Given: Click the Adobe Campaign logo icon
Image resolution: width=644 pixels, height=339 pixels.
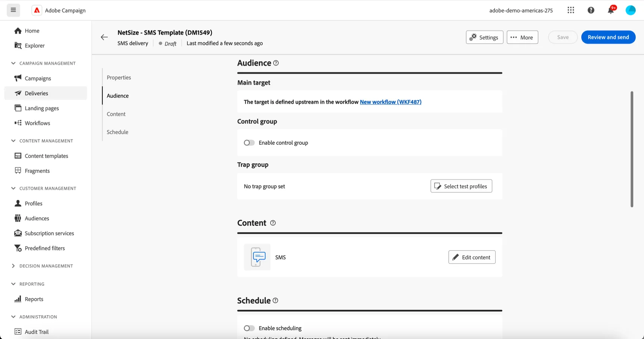Looking at the screenshot, I should 37,10.
